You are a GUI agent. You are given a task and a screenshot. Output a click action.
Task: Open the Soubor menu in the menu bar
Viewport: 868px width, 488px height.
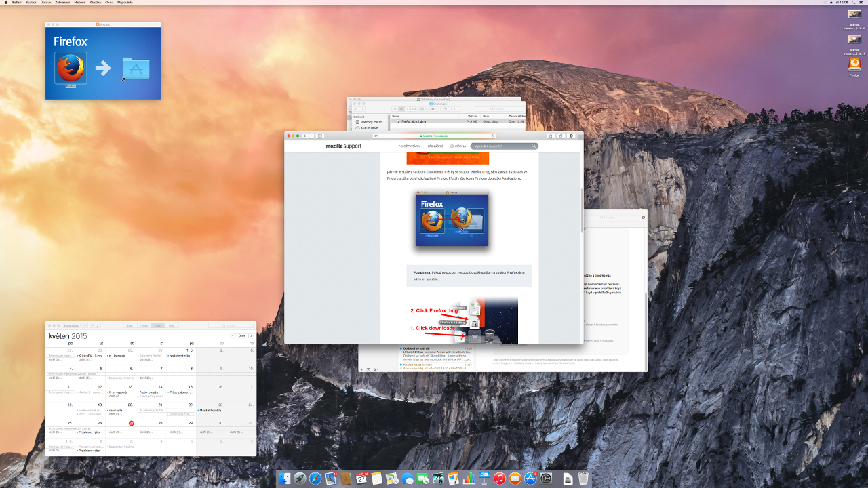[31, 3]
